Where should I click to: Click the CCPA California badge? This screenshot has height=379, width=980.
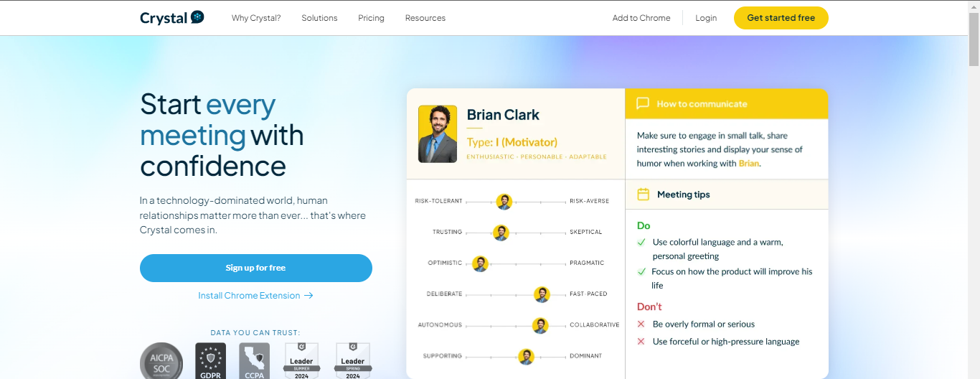(254, 361)
